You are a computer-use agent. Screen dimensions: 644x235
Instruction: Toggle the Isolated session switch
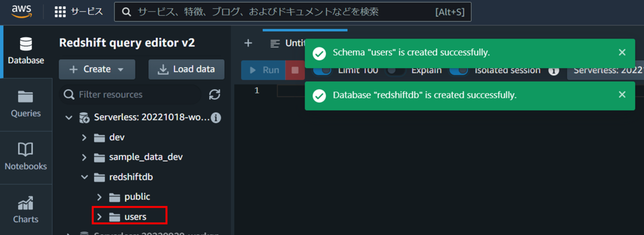tap(459, 70)
